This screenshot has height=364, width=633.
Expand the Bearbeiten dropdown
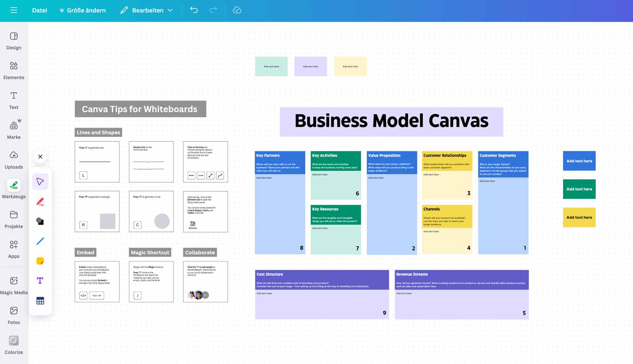pyautogui.click(x=146, y=10)
